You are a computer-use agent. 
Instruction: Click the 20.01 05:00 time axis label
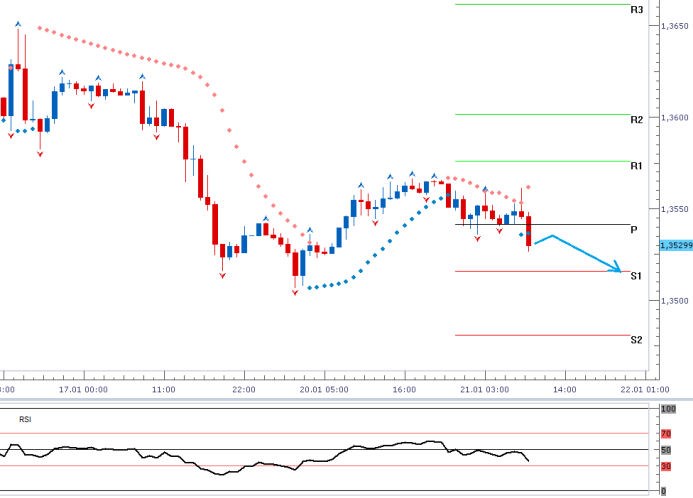(x=324, y=390)
